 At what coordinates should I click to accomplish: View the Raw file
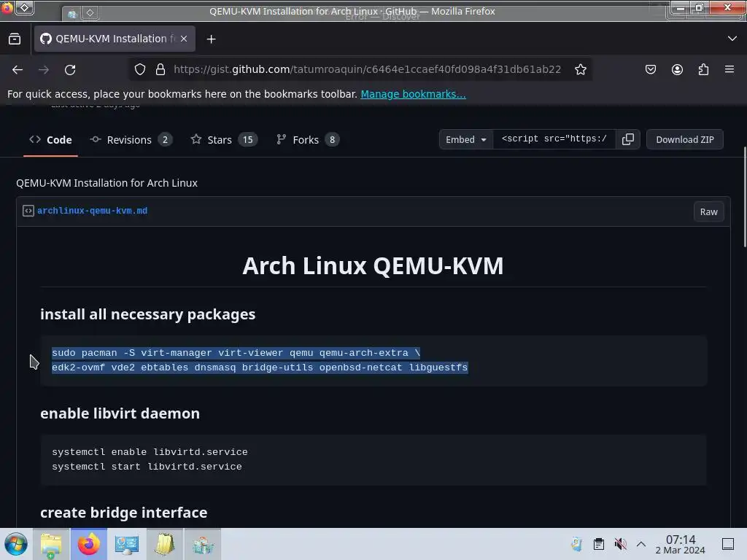708,212
